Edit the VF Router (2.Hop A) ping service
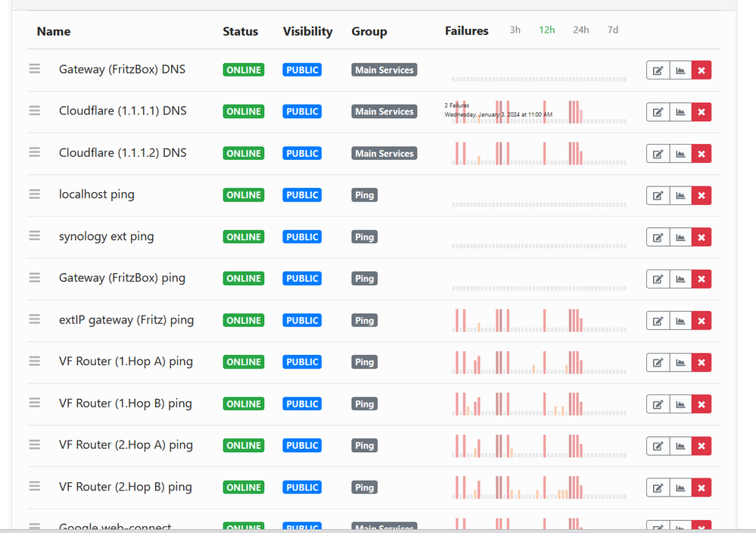This screenshot has height=533, width=756. point(658,446)
